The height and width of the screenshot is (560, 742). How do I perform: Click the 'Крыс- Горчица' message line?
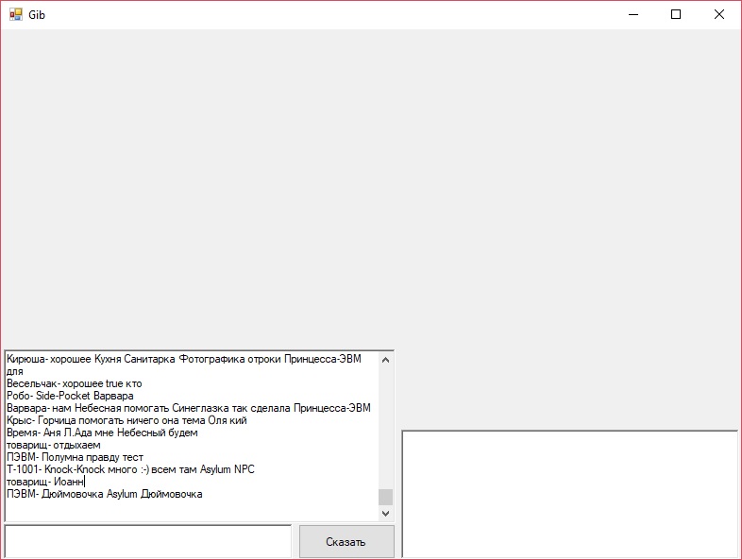pyautogui.click(x=126, y=420)
